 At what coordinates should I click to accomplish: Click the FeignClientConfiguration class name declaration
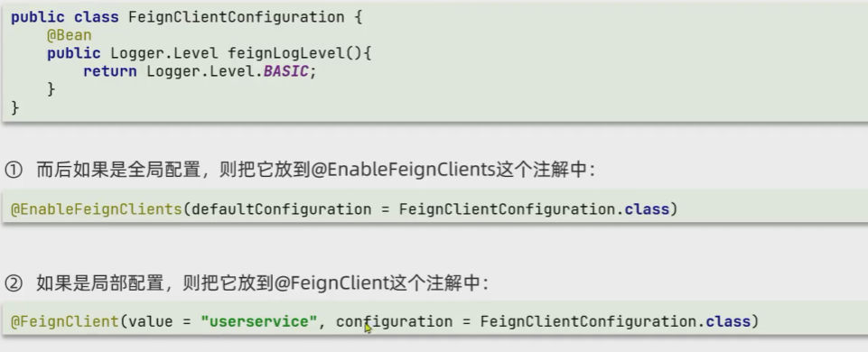(x=237, y=17)
